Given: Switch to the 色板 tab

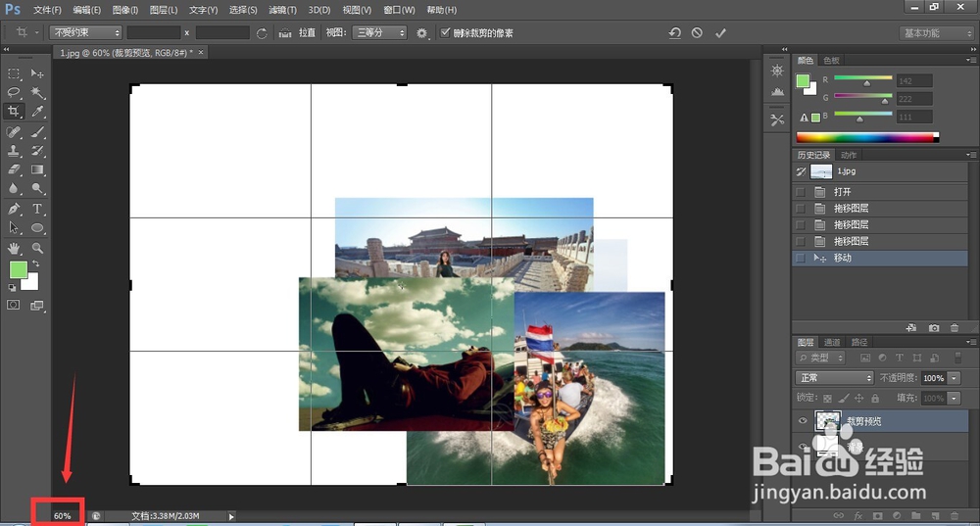Looking at the screenshot, I should point(831,60).
